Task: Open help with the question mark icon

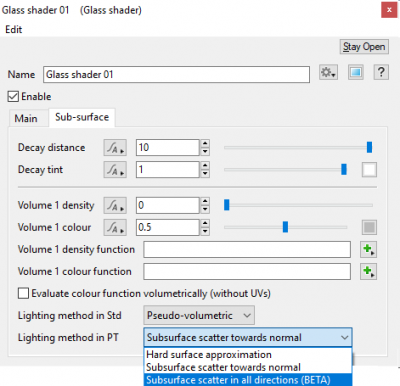Action: [381, 72]
